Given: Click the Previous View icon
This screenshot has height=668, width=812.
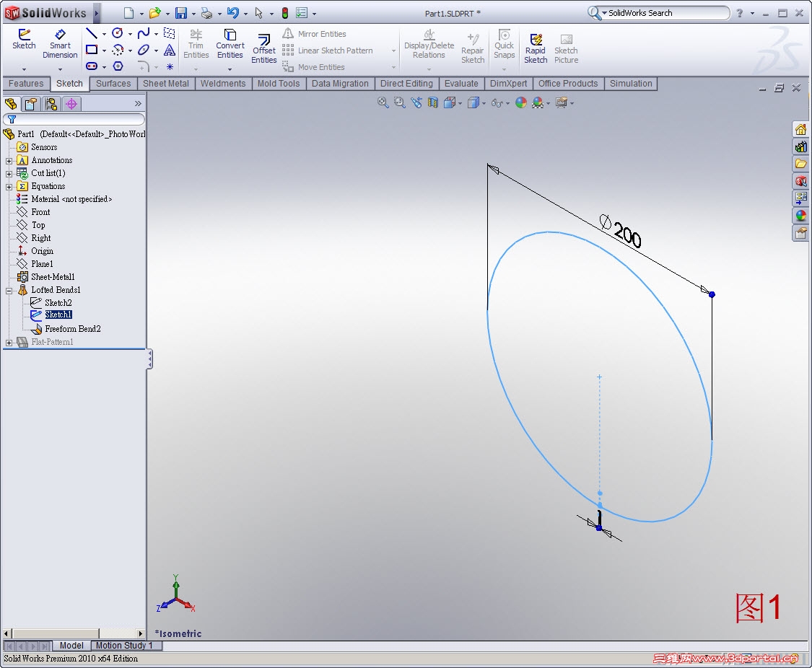Looking at the screenshot, I should [x=416, y=102].
